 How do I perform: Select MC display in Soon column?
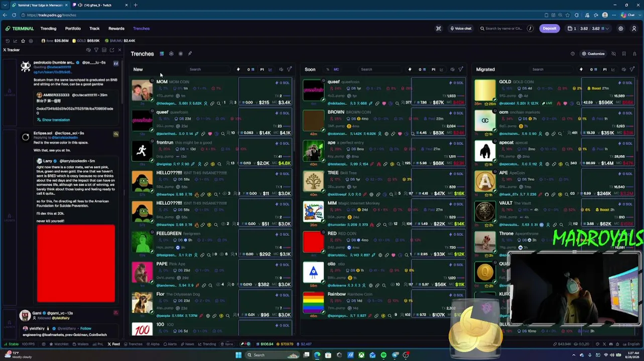(x=336, y=70)
